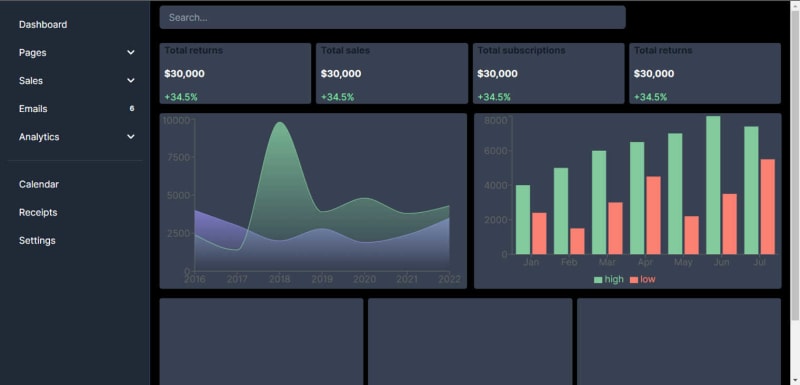Open the Dashboard sidebar item

(43, 24)
